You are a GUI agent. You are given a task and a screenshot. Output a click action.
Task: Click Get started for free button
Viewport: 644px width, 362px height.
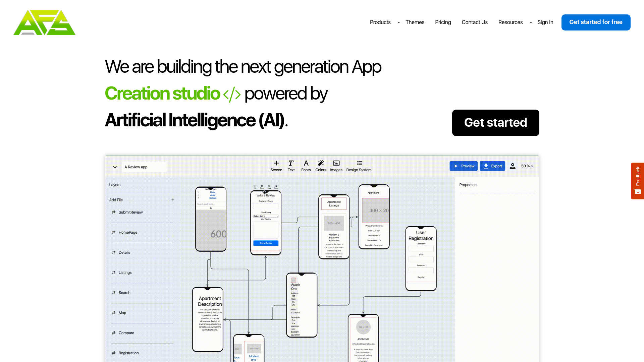(x=596, y=22)
